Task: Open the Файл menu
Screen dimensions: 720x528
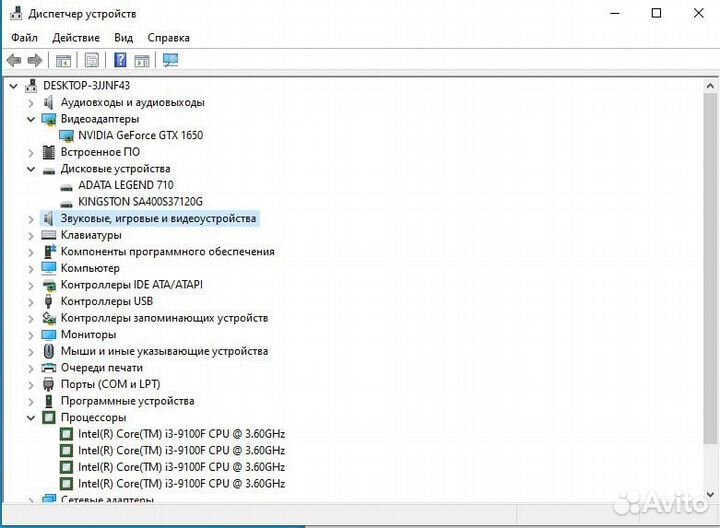Action: pyautogui.click(x=24, y=38)
